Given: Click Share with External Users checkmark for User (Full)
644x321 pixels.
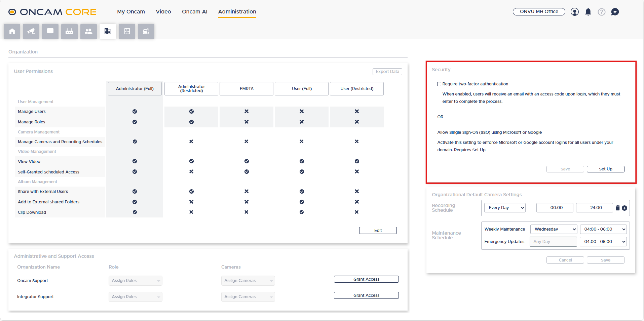Looking at the screenshot, I should pos(302,192).
